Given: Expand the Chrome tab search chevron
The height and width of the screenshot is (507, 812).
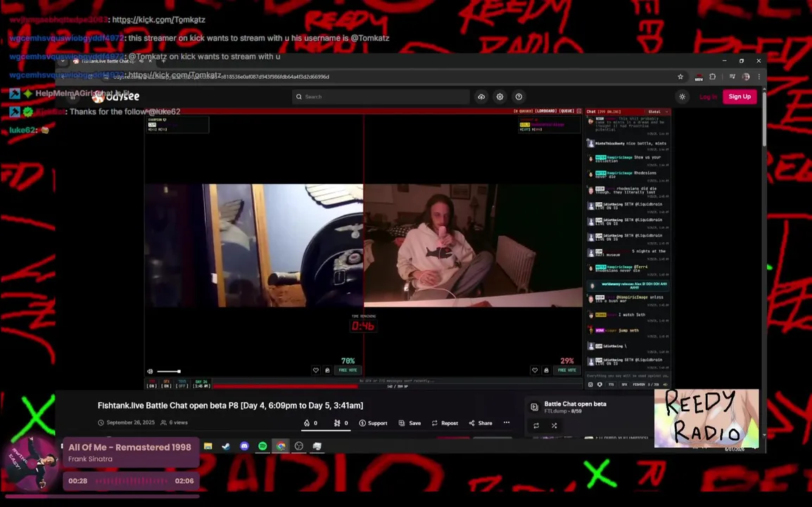Looking at the screenshot, I should (x=63, y=61).
